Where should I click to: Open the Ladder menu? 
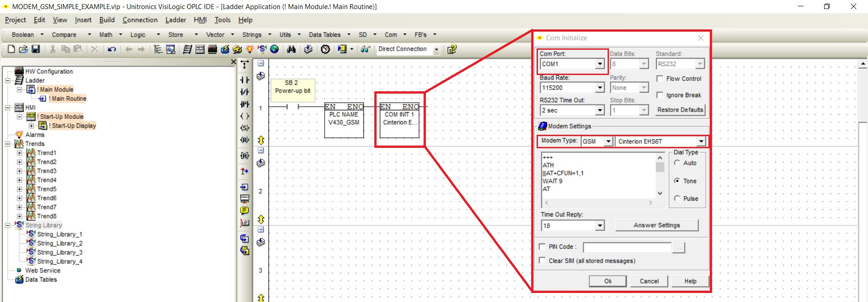pos(175,20)
